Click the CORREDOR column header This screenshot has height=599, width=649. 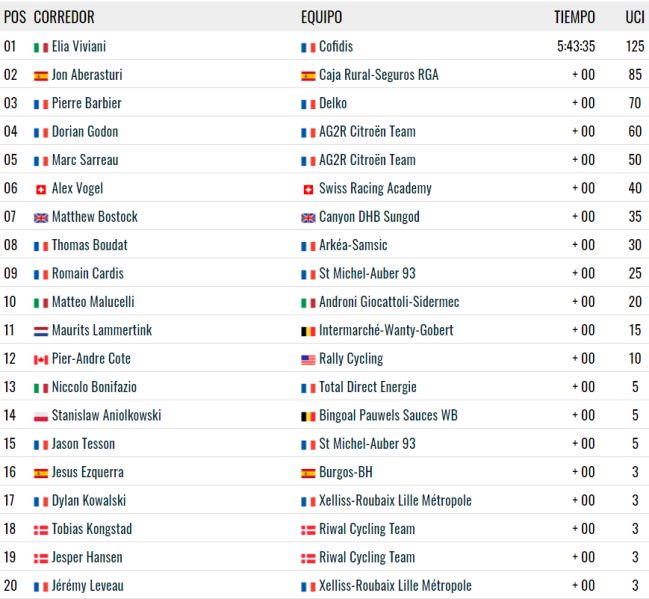tap(64, 17)
